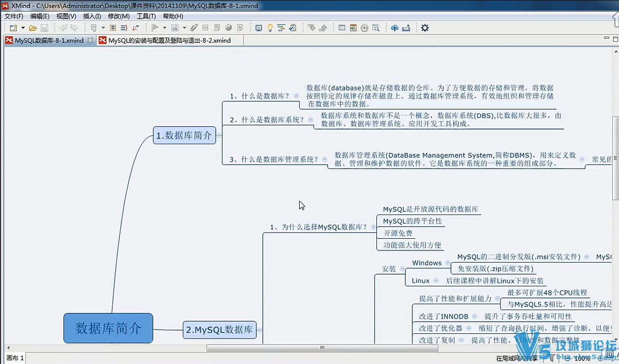
Task: Open the New workbook dropdown arrow
Action: click(x=23, y=27)
